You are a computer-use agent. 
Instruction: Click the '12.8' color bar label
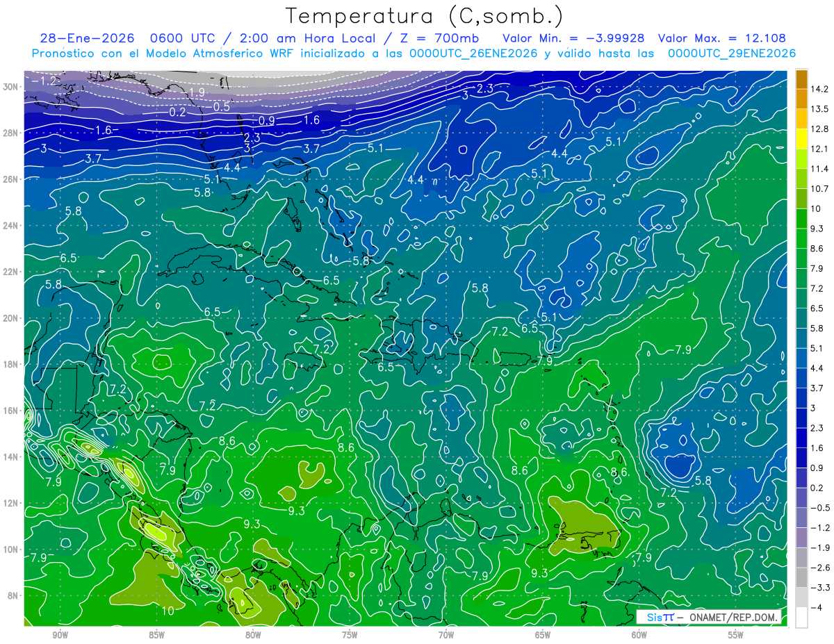819,129
